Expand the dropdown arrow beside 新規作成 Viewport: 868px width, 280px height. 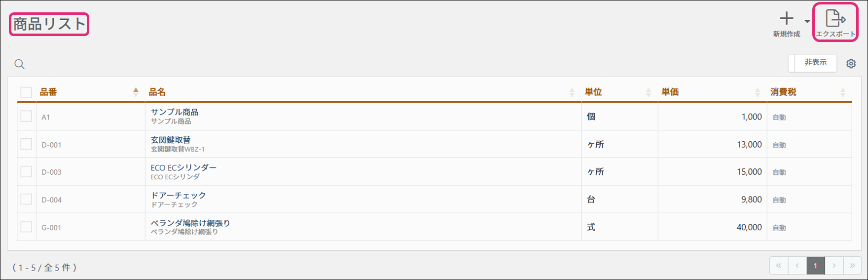(807, 21)
